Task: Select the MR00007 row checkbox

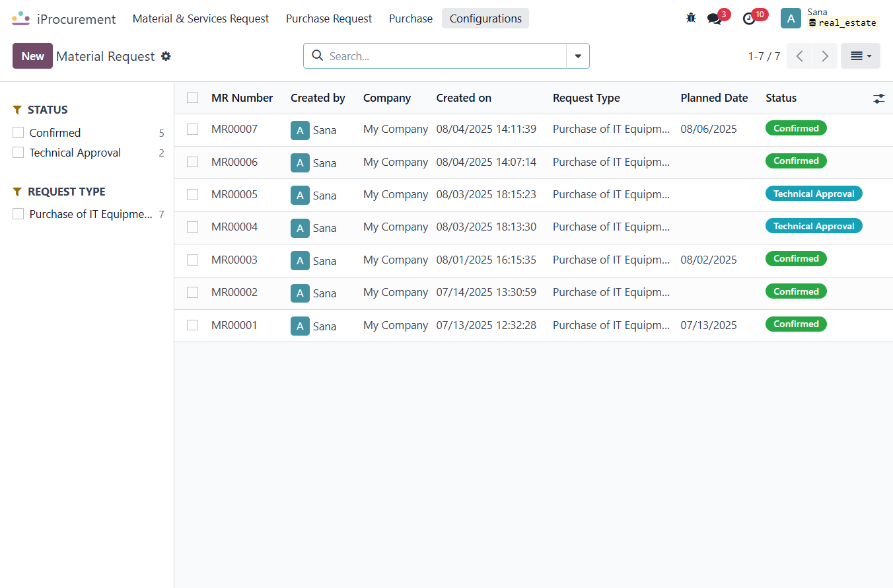Action: [x=192, y=129]
